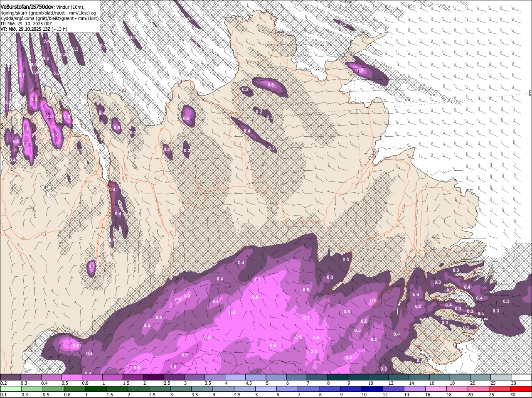Screen dimensions: 532x398
Task: Click the 'Vindur (10m)' header text
Action: point(70,7)
